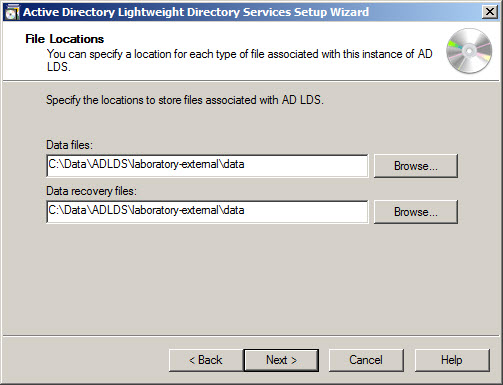Click the Data recovery files path field
This screenshot has width=503, height=385.
pos(207,211)
